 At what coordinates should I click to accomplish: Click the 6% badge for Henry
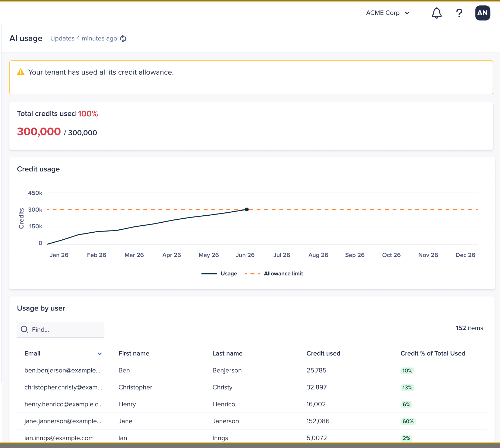tap(406, 405)
